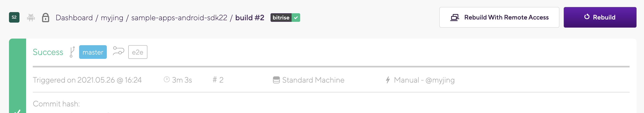644x113 pixels.
Task: Select the e2e workflow tag
Action: 137,52
